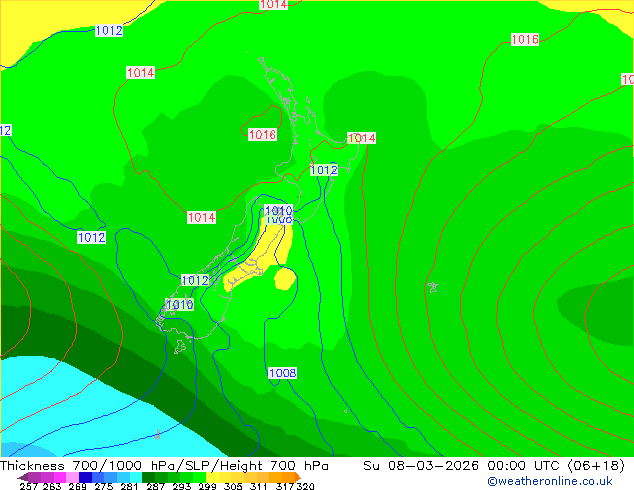Click the 281 legend value

[x=129, y=486]
